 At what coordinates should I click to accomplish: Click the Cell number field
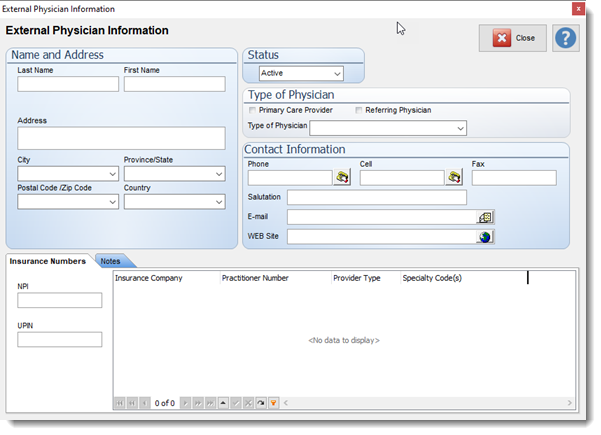coord(402,178)
